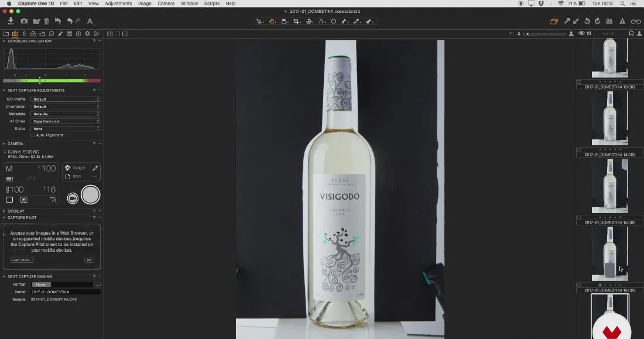This screenshot has height=339, width=644.
Task: Click the camera Capture icon in top toolbar
Action: coord(24,21)
